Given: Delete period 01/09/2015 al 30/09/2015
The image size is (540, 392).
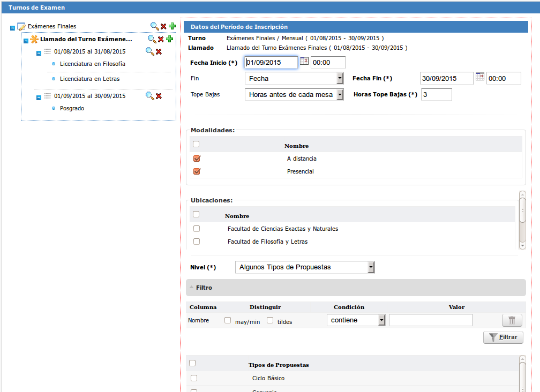Looking at the screenshot, I should (x=159, y=96).
